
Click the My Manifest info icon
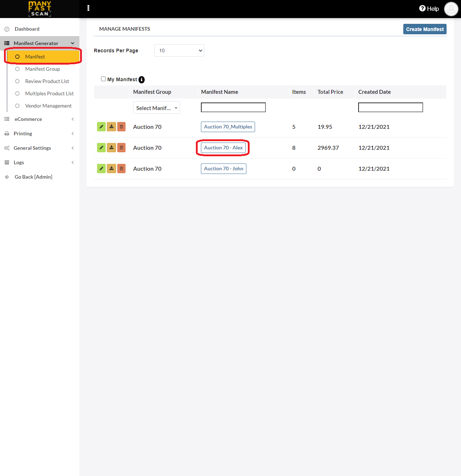(142, 80)
